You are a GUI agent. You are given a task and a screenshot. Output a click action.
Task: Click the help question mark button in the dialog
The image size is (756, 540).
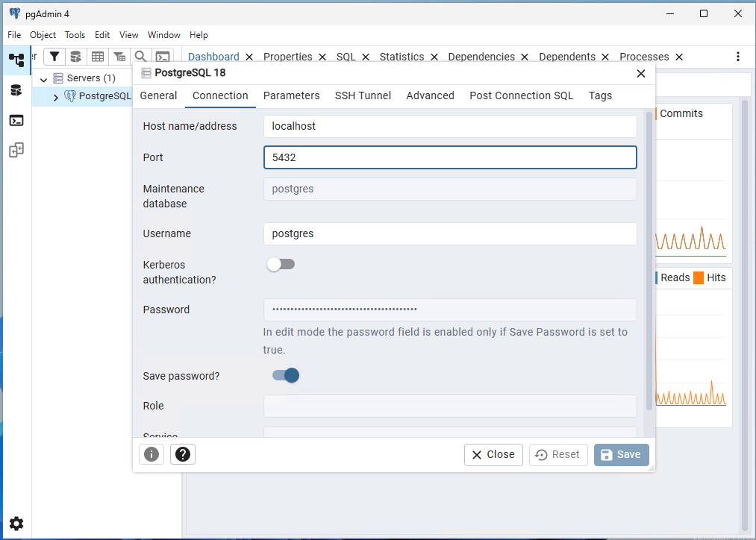tap(183, 454)
